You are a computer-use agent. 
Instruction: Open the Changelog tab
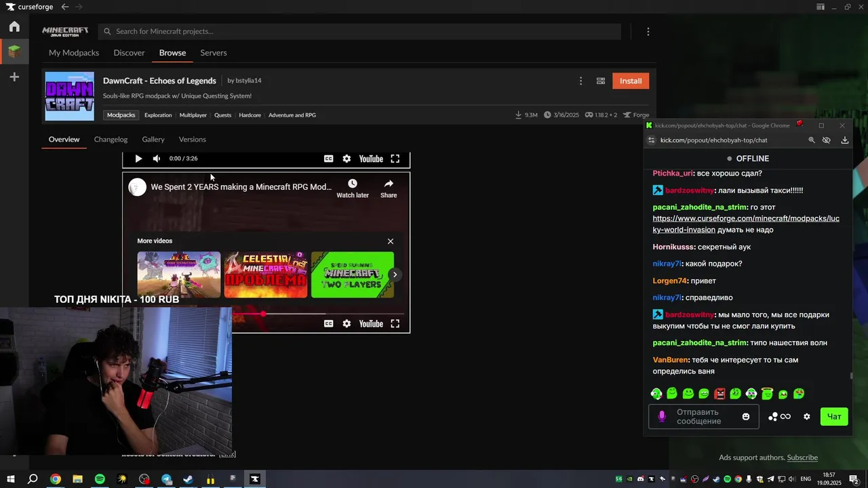(111, 140)
